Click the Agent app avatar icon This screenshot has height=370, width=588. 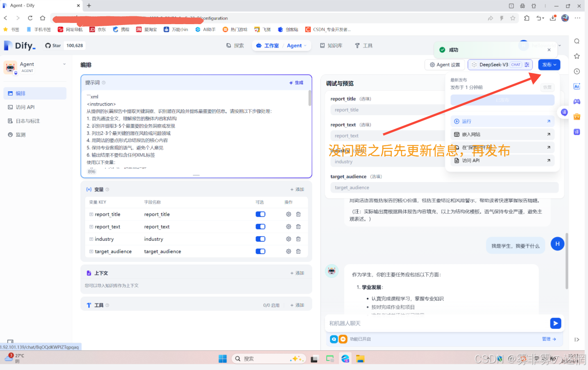pos(10,67)
